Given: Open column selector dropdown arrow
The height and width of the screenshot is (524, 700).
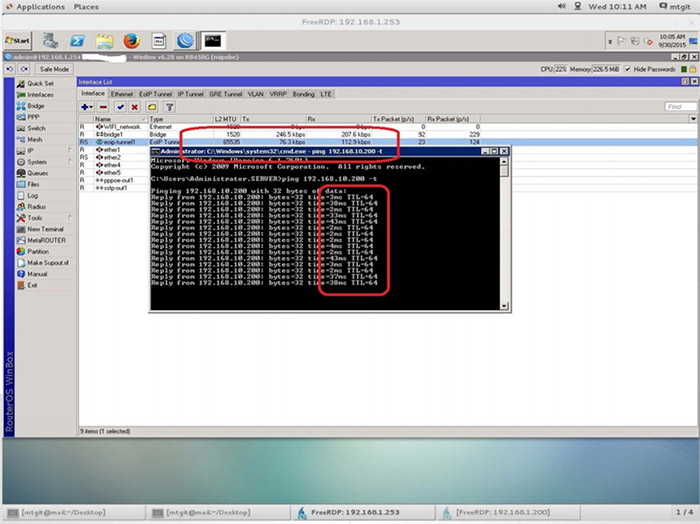Looking at the screenshot, I should 693,119.
